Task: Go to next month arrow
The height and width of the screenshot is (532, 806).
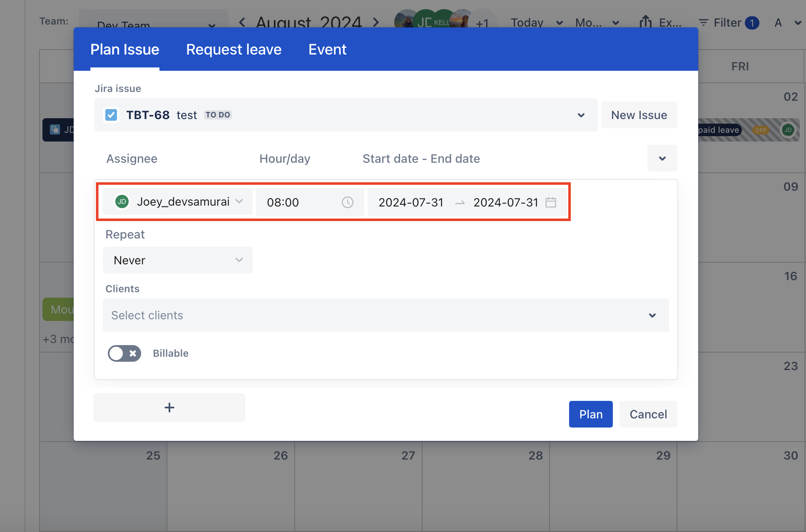Action: pos(376,22)
